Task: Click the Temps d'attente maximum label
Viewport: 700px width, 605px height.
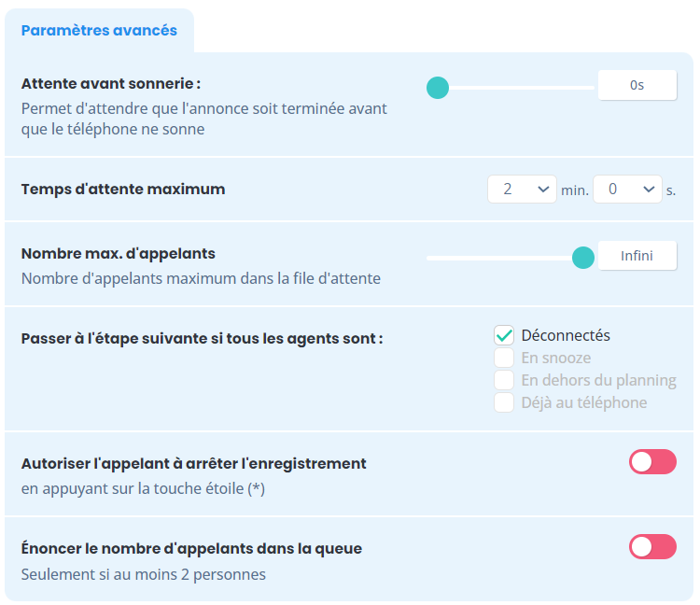Action: pos(123,190)
